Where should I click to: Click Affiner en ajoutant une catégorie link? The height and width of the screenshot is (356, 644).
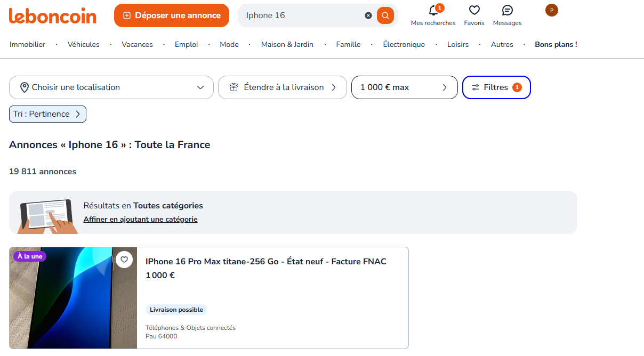tap(140, 219)
